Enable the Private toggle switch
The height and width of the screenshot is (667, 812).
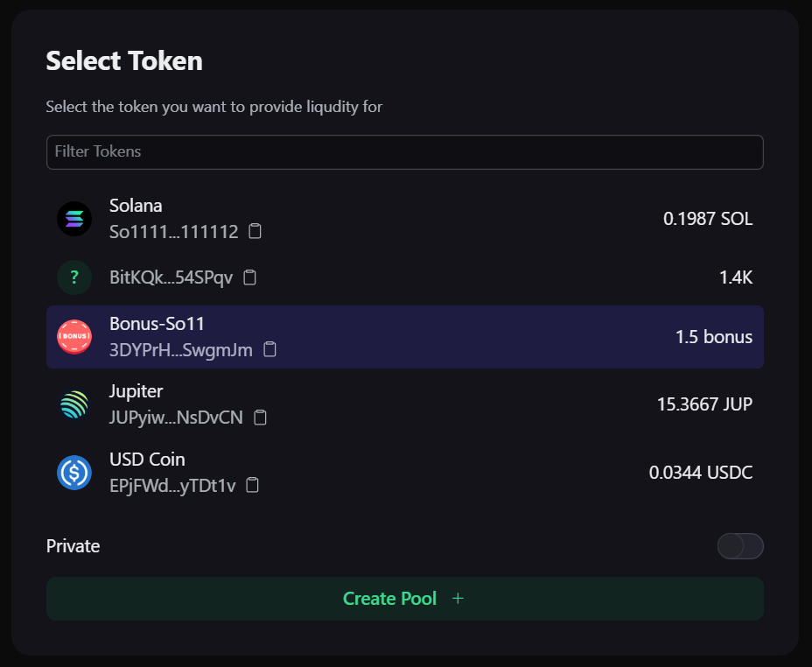click(x=739, y=545)
